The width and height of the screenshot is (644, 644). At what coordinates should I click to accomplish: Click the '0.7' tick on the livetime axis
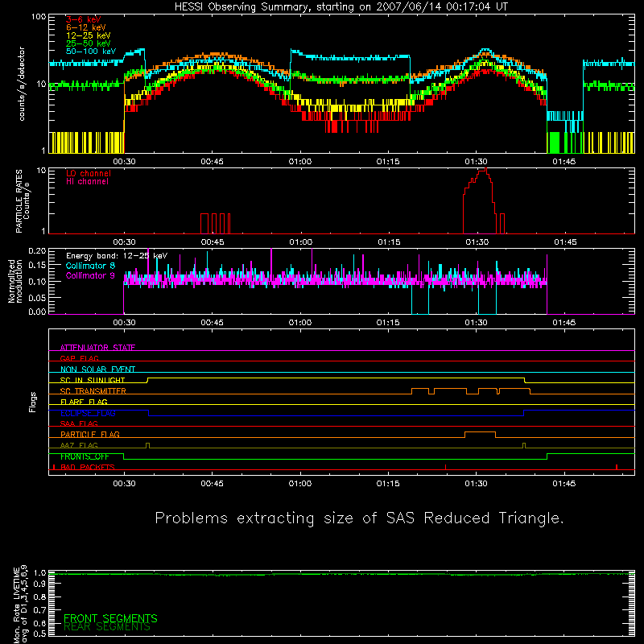pyautogui.click(x=39, y=610)
